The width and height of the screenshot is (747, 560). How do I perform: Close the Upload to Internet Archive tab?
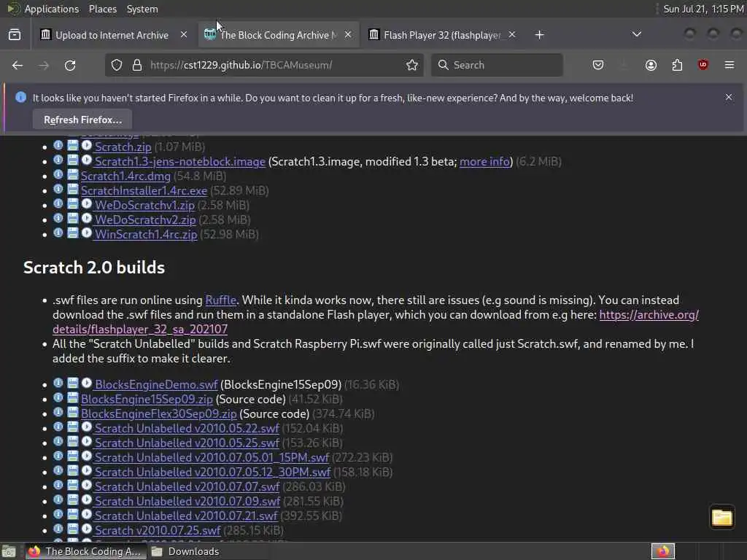183,34
